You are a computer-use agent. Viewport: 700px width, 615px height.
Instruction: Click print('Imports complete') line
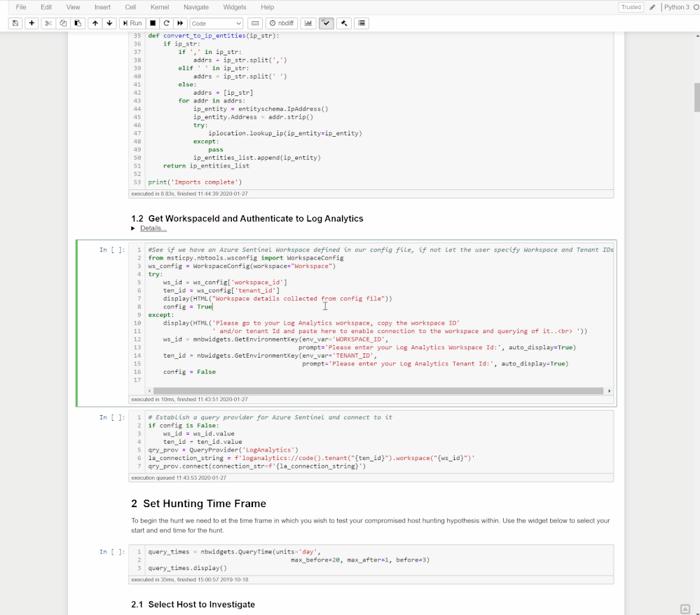coord(195,182)
